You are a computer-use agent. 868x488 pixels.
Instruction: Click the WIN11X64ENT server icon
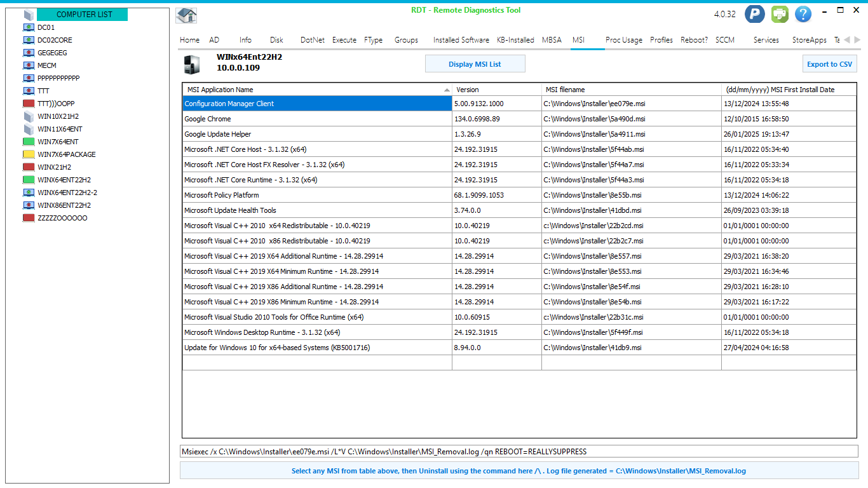click(29, 129)
